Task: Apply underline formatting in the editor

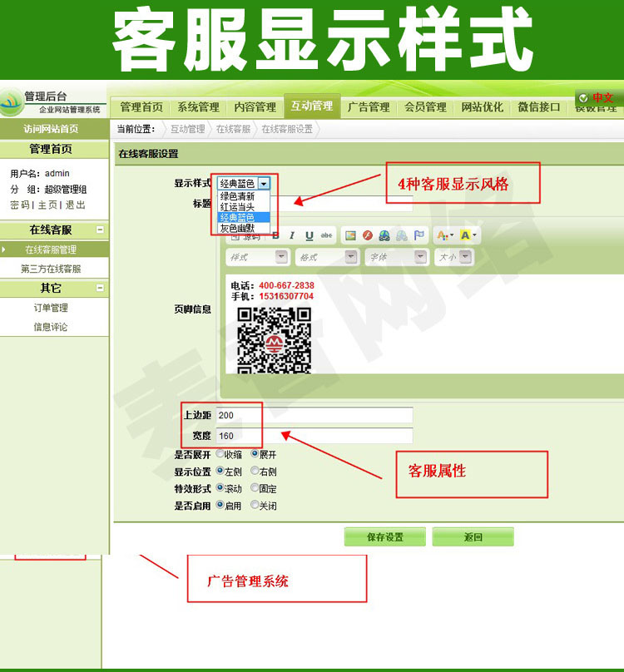Action: 310,235
